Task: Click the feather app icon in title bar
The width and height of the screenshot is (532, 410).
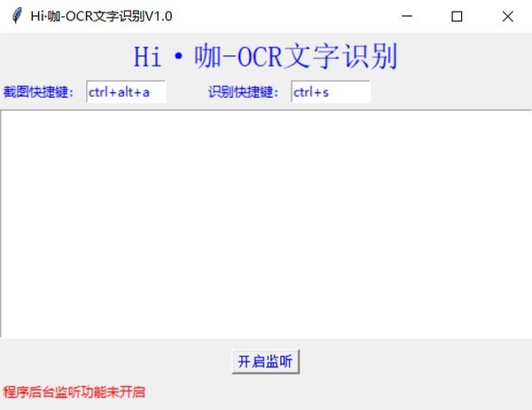Action: 17,16
